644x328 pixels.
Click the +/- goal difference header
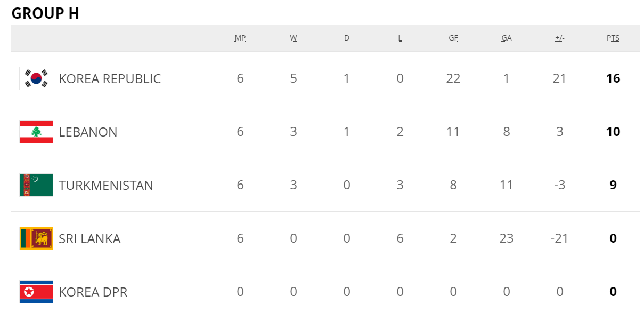click(x=560, y=38)
